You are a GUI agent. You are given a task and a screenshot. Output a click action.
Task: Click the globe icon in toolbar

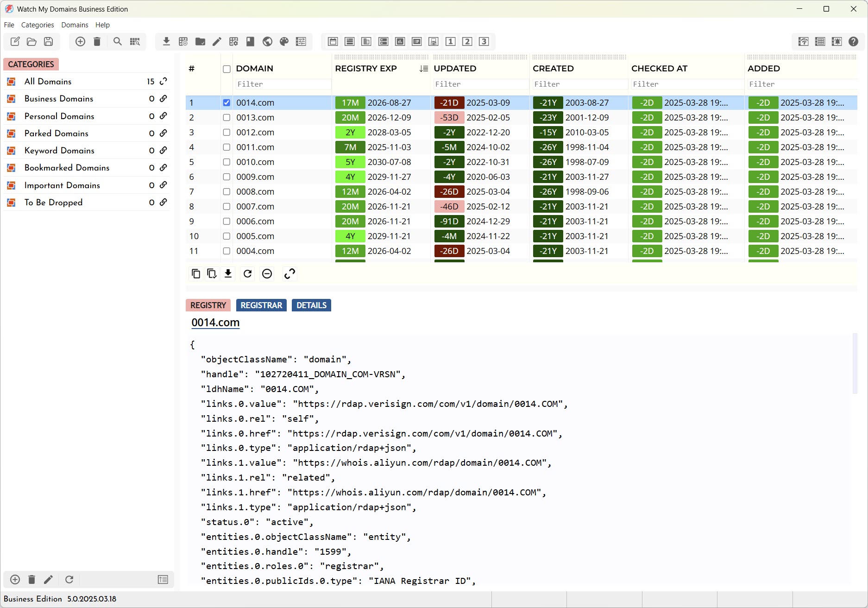click(x=267, y=42)
